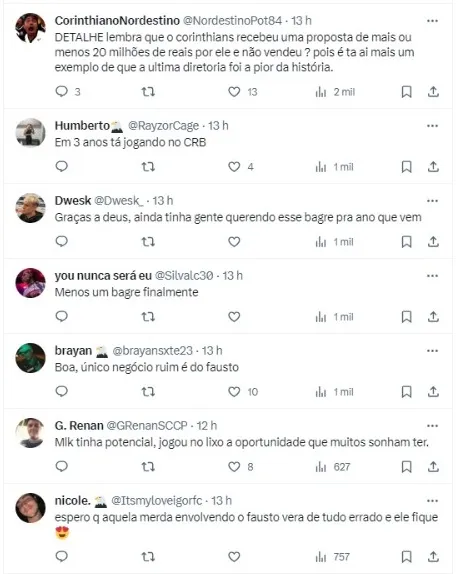Open the @NordestinoPot84 profile handle
The width and height of the screenshot is (458, 574).
pos(232,21)
